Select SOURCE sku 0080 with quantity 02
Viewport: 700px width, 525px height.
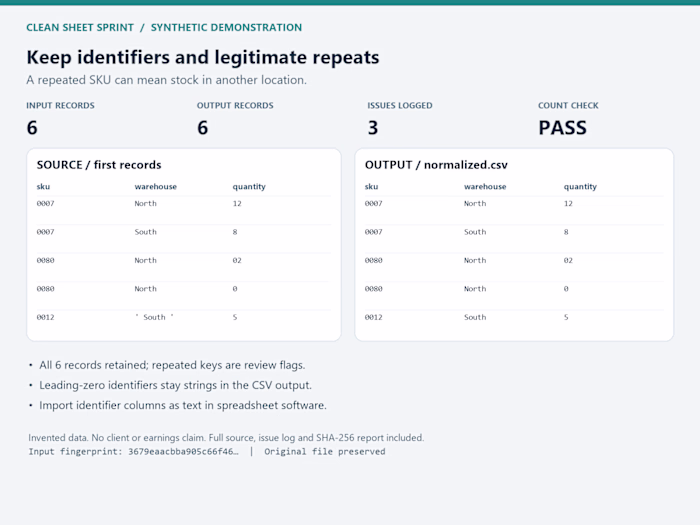[46, 261]
